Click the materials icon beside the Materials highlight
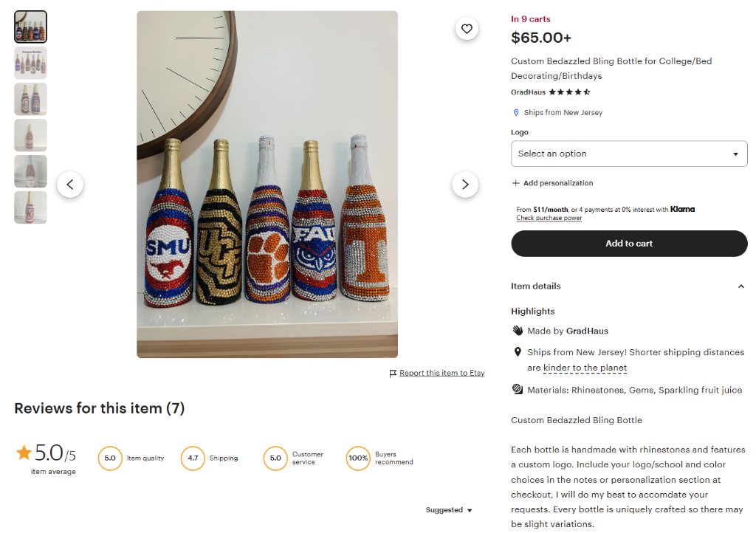756x533 pixels. pos(517,389)
